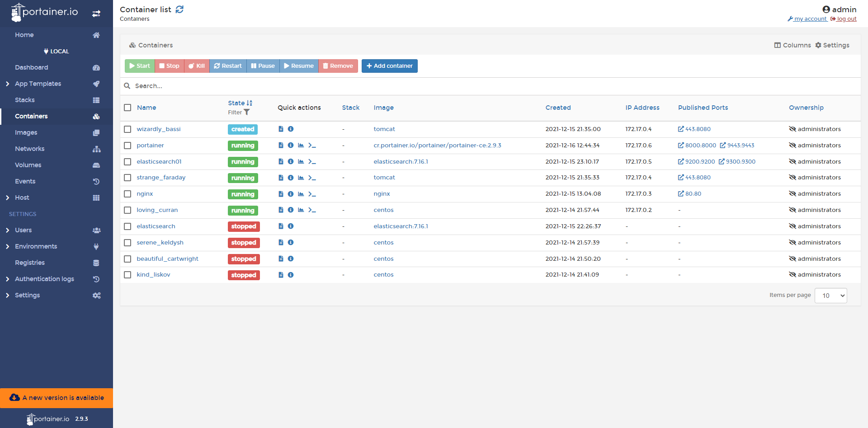Screen dimensions: 868x428
Task: Open console for elasticsearch01
Action: [x=312, y=162]
